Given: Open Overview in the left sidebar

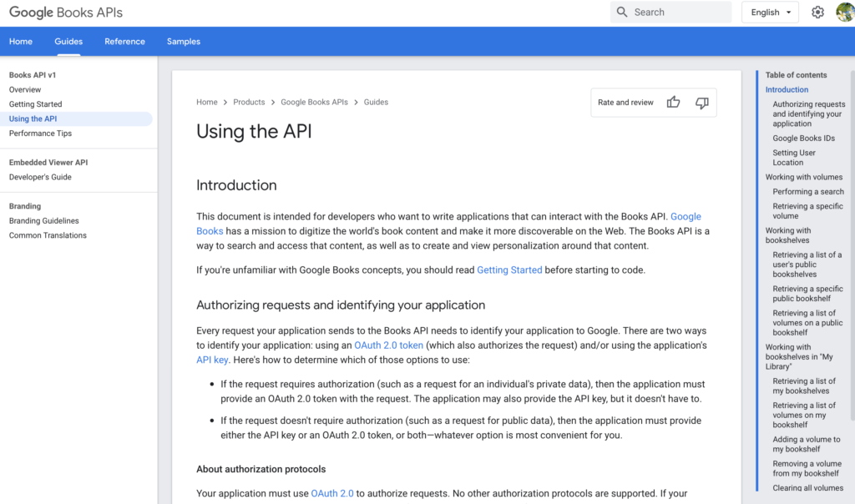Looking at the screenshot, I should (25, 89).
